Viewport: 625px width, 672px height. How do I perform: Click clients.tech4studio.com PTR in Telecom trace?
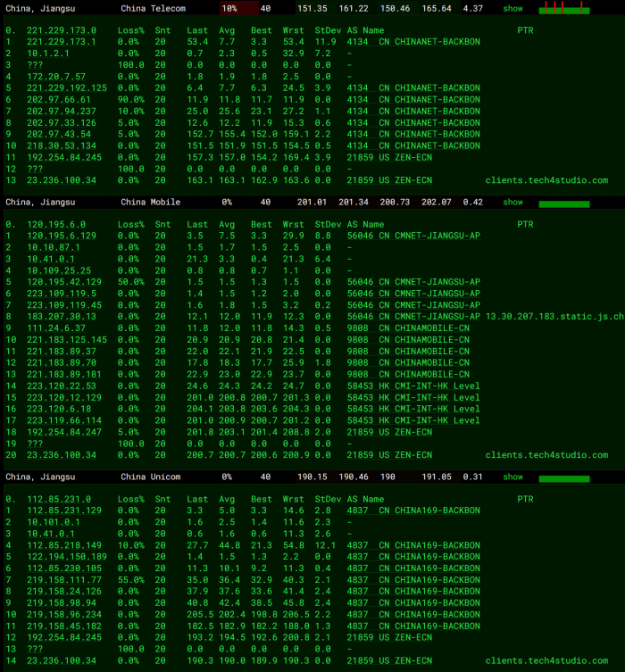pos(546,180)
